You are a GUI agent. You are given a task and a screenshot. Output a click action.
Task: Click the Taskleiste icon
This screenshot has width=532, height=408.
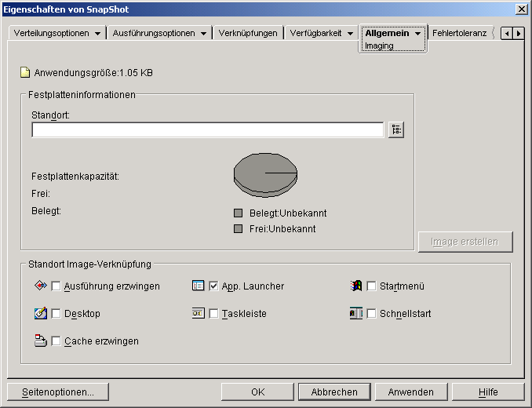click(x=199, y=313)
